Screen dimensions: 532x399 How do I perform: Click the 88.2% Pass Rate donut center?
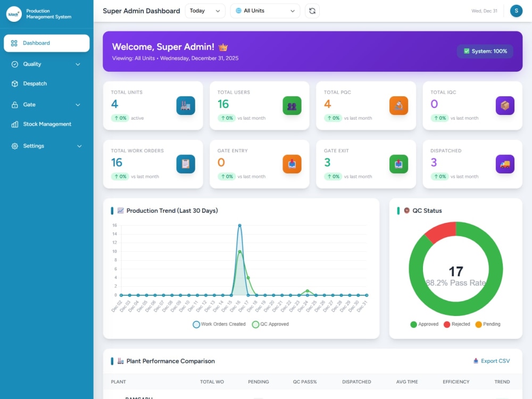click(456, 282)
